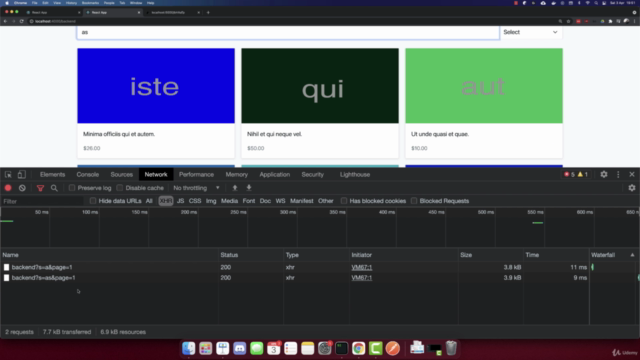Open the Select sort dropdown on page
Image resolution: width=640 pixels, height=360 pixels.
point(530,32)
